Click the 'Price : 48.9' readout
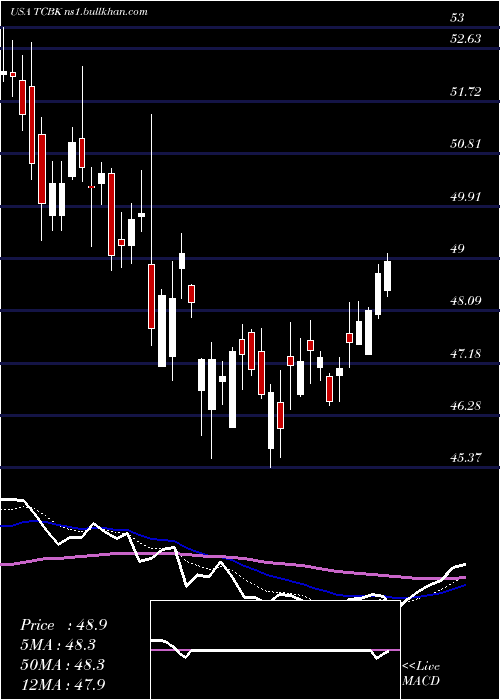Image resolution: width=500 pixels, height=700 pixels. coord(64,625)
